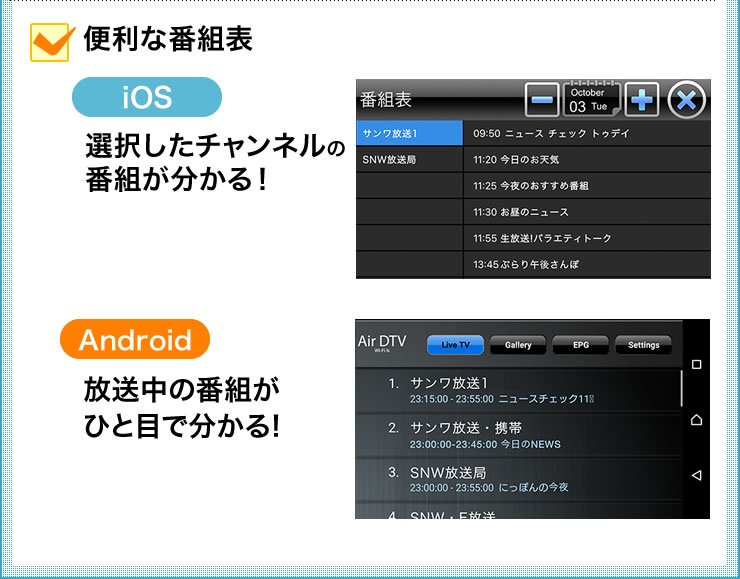
Task: Open the 11:25 今夜のおすすめ番組 program
Action: click(587, 185)
